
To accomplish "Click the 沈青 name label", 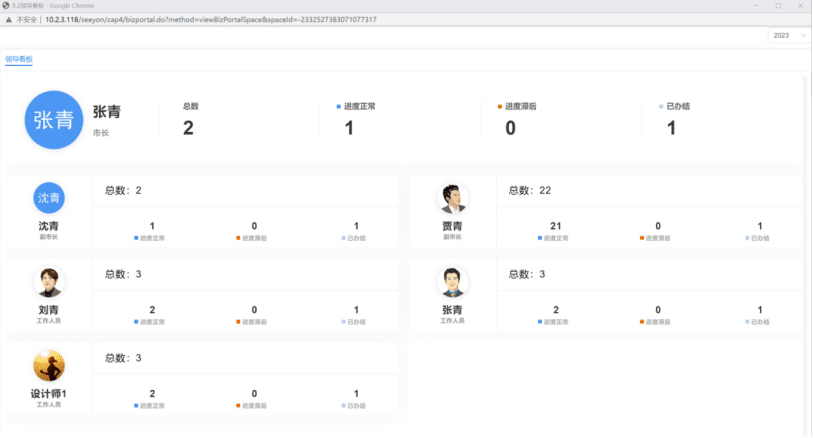I will [x=49, y=226].
